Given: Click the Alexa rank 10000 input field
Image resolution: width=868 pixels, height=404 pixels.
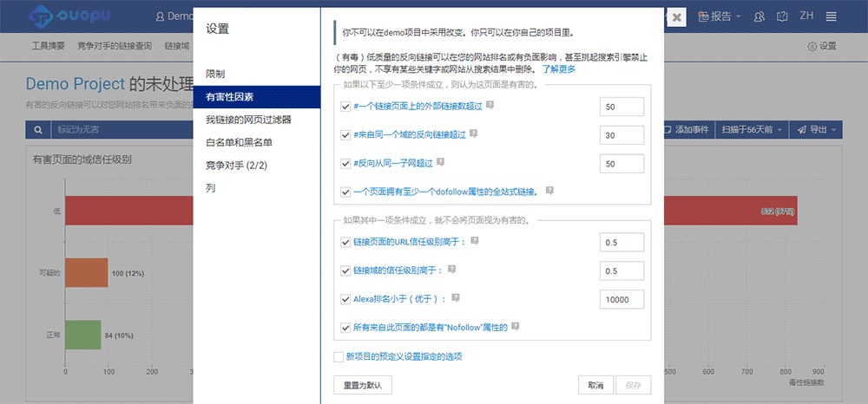Looking at the screenshot, I should 621,298.
